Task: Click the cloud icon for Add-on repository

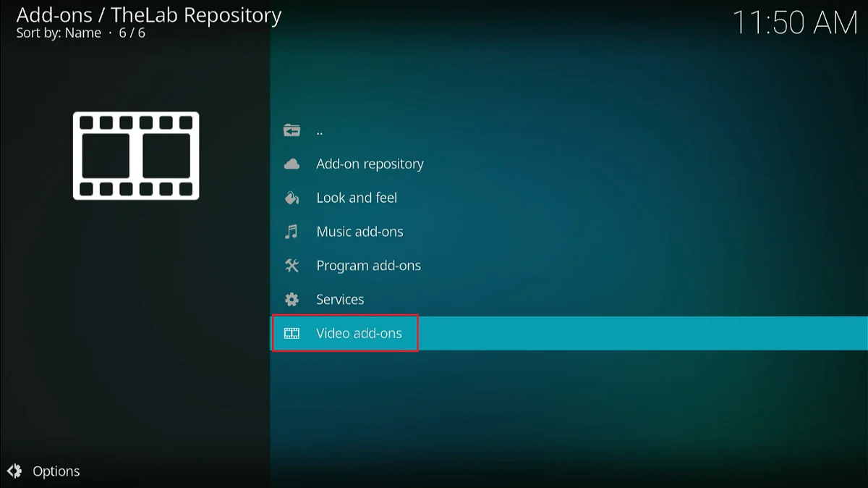Action: (x=292, y=164)
